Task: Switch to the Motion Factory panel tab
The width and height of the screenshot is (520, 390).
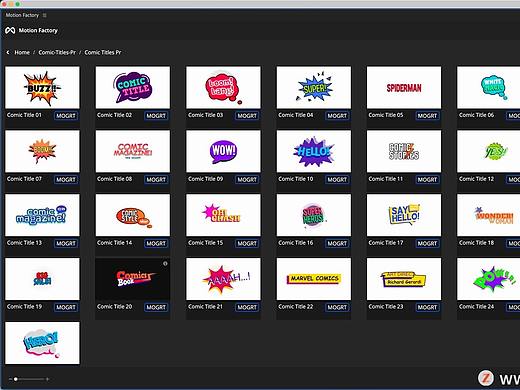Action: pyautogui.click(x=22, y=15)
